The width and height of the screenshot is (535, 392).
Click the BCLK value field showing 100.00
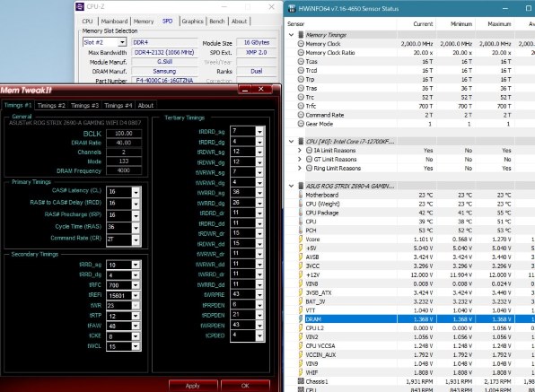click(124, 134)
